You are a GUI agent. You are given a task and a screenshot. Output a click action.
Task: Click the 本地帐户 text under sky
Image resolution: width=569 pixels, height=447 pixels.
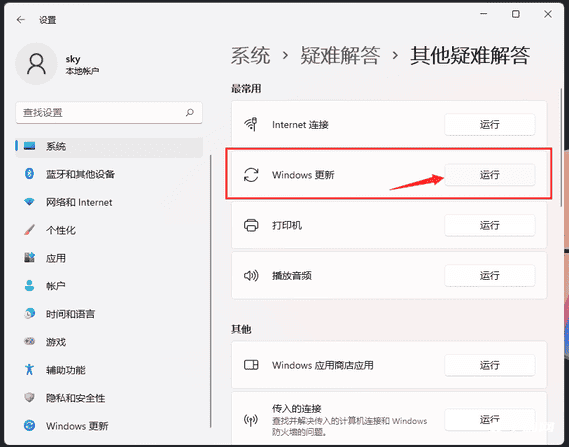(82, 71)
